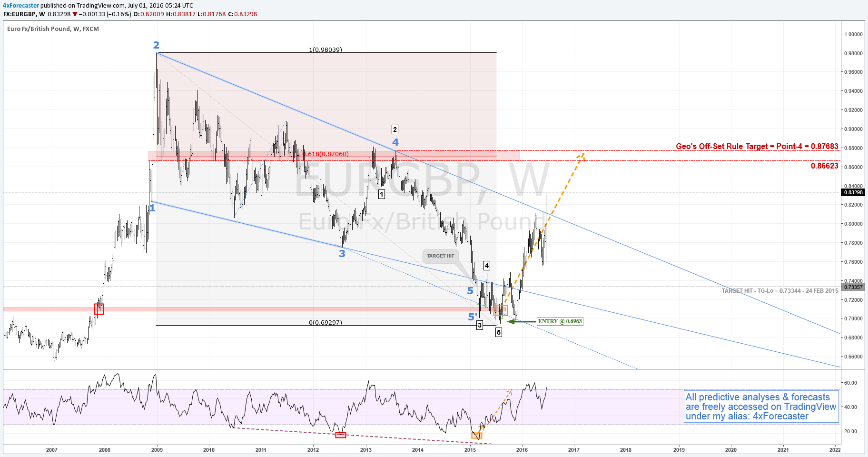Click the current price tag 0.83298
Image resolution: width=868 pixels, height=457 pixels.
coord(853,192)
